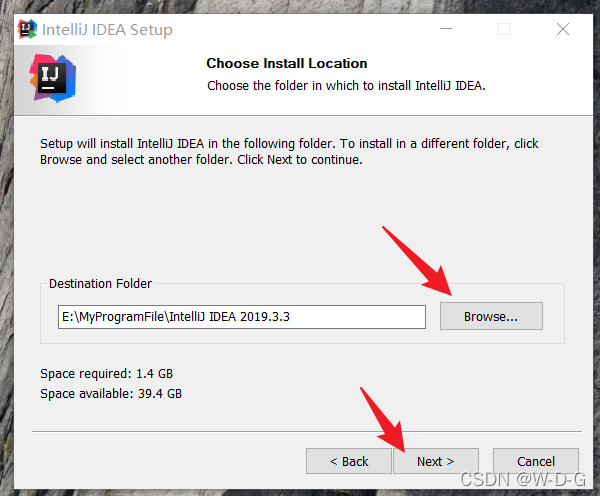The width and height of the screenshot is (600, 496).
Task: Click the CSDN @W-D-G watermark
Action: tap(523, 479)
